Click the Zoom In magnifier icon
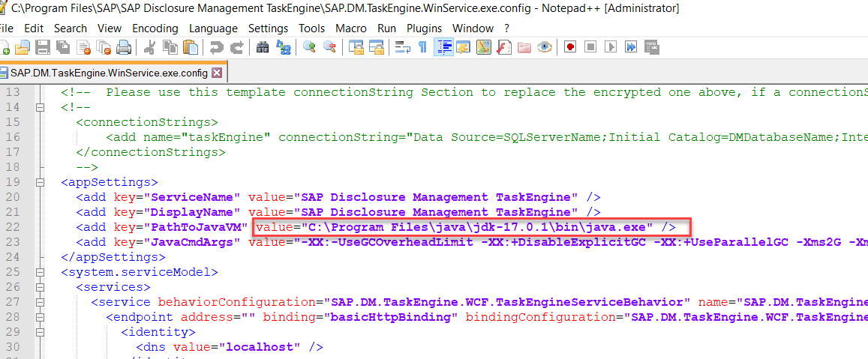 309,47
